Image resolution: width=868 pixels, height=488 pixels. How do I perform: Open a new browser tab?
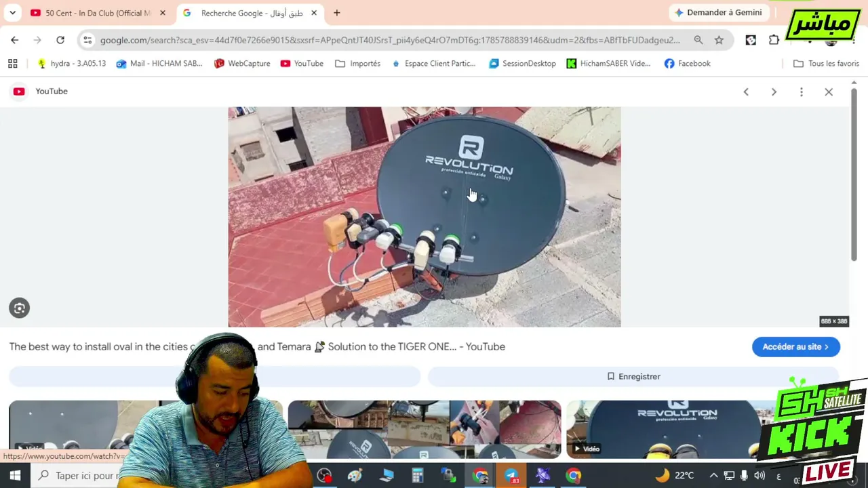point(337,13)
